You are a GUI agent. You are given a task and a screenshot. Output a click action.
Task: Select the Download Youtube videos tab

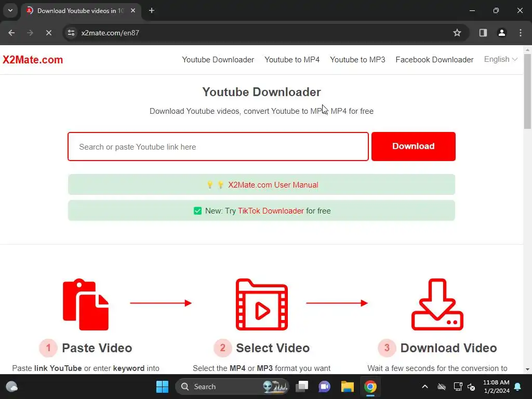[81, 10]
